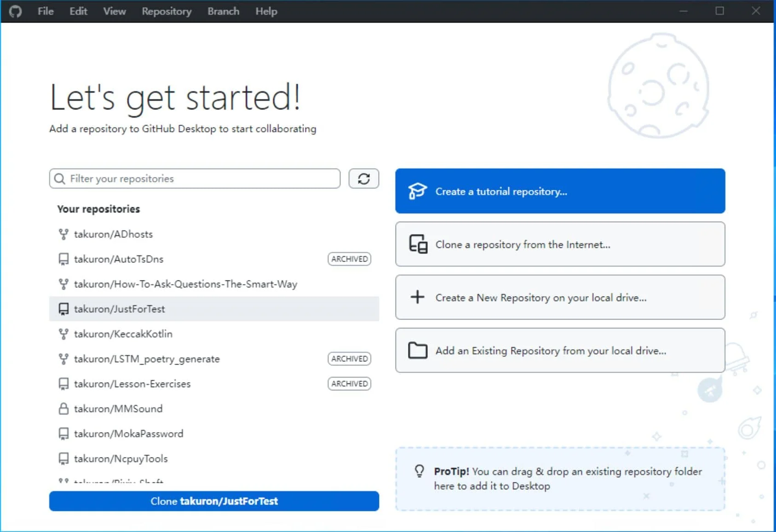Minimize the GitHub Desktop window
This screenshot has height=532, width=776.
coord(684,11)
